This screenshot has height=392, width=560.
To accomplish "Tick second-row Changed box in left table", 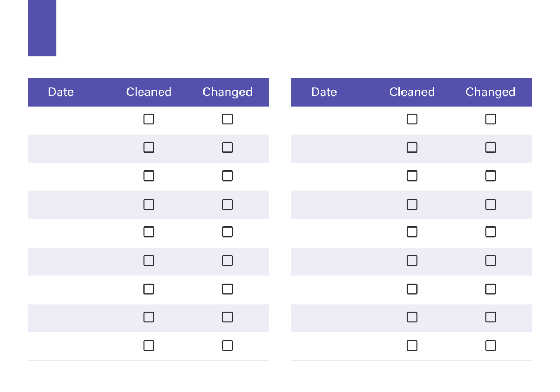I will [228, 147].
